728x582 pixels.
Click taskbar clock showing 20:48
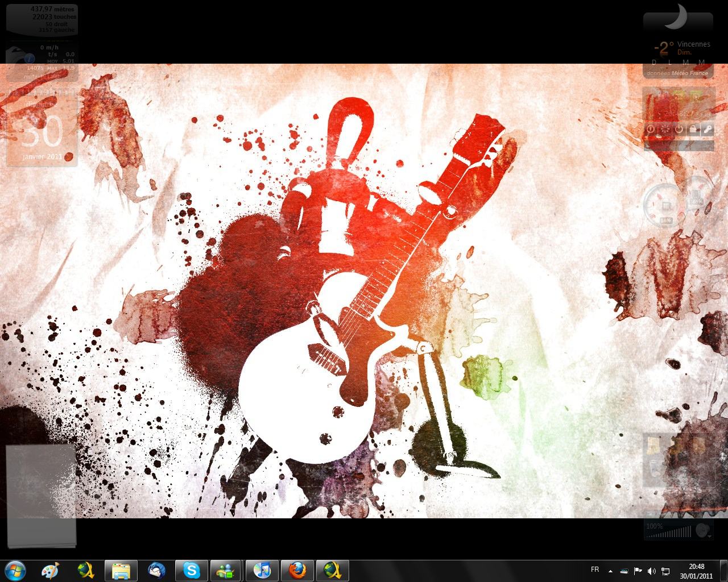click(696, 571)
